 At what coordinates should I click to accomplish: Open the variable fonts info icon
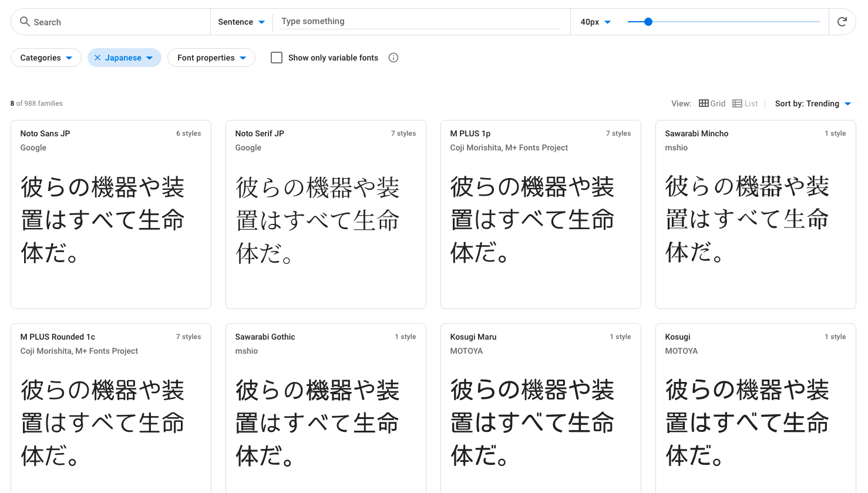pos(393,58)
